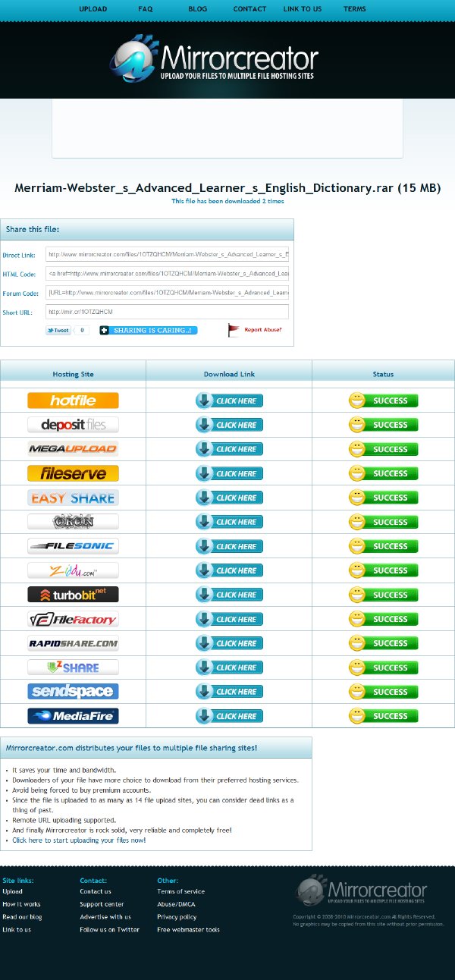Open the Support center link
The width and height of the screenshot is (455, 980).
pos(102,904)
